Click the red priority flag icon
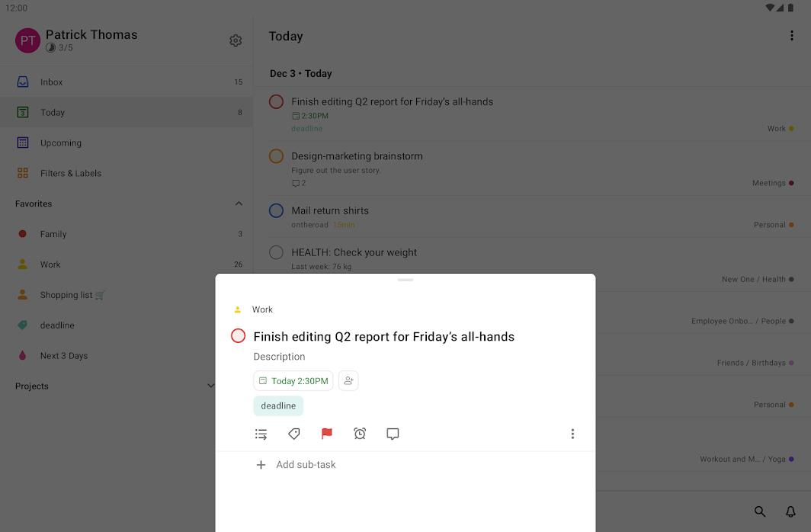 coord(327,434)
